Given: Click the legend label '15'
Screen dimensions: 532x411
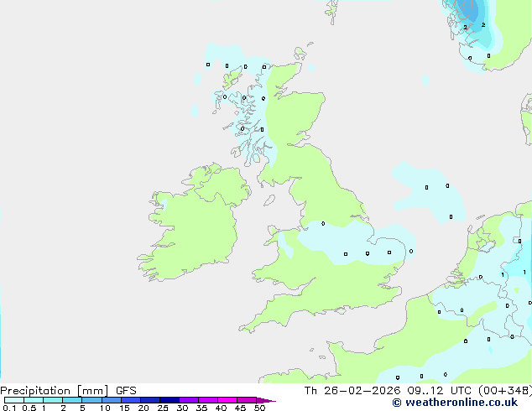Looking at the screenshot, I should pyautogui.click(x=124, y=408).
